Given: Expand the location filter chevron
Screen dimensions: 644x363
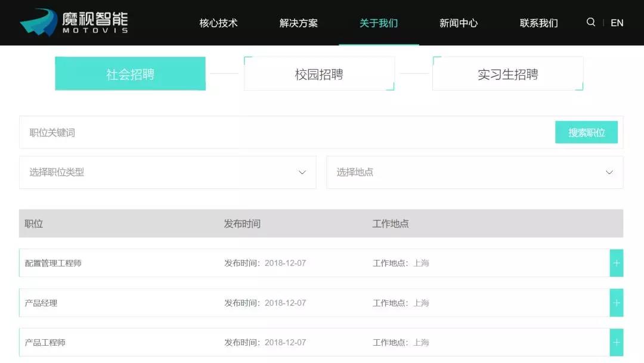Looking at the screenshot, I should pos(609,172).
